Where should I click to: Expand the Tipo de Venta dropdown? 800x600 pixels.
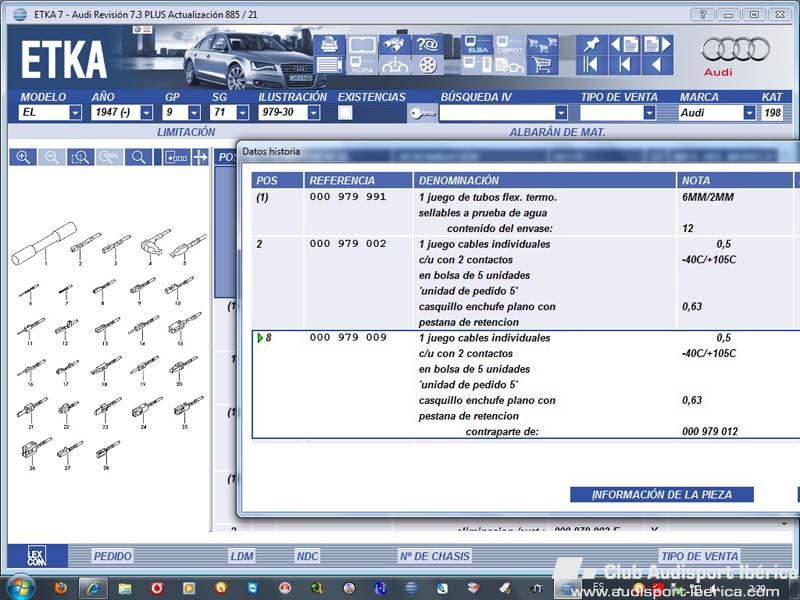(x=649, y=113)
